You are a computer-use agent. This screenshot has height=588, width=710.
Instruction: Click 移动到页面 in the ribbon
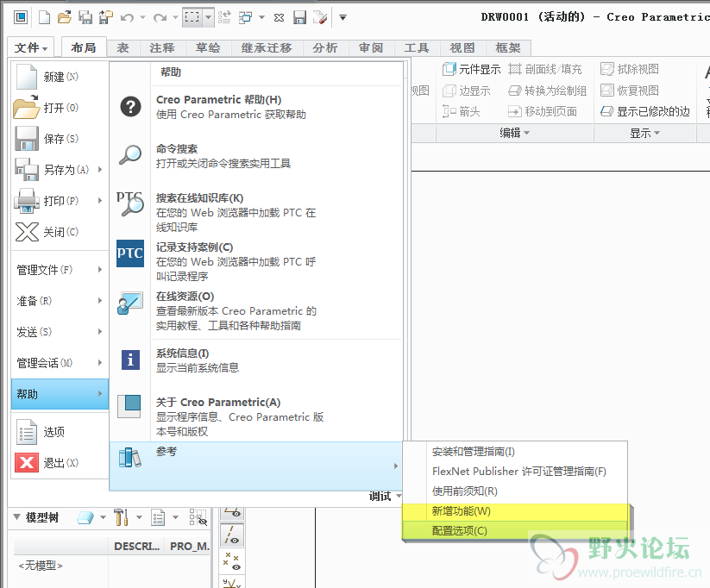pos(543,111)
